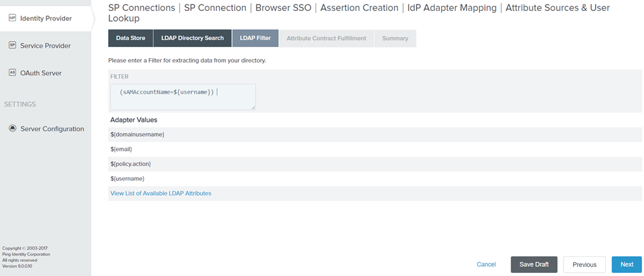Click inside the Filter text area

[182, 96]
